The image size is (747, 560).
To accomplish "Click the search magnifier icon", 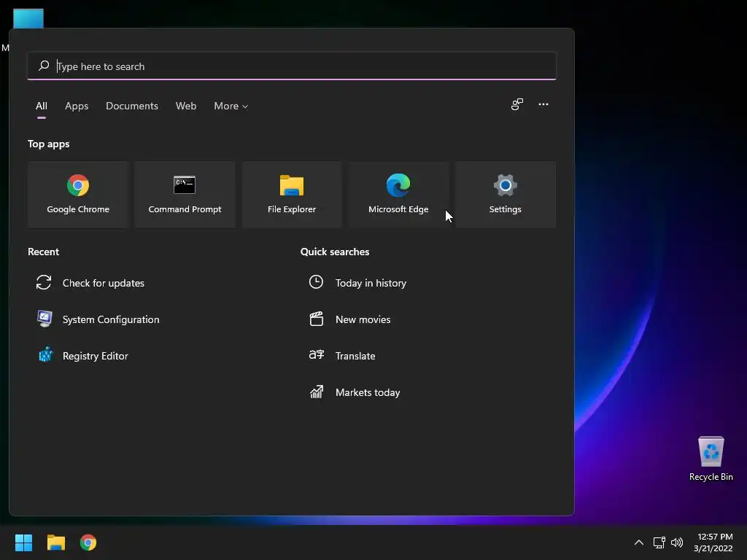I will (44, 66).
